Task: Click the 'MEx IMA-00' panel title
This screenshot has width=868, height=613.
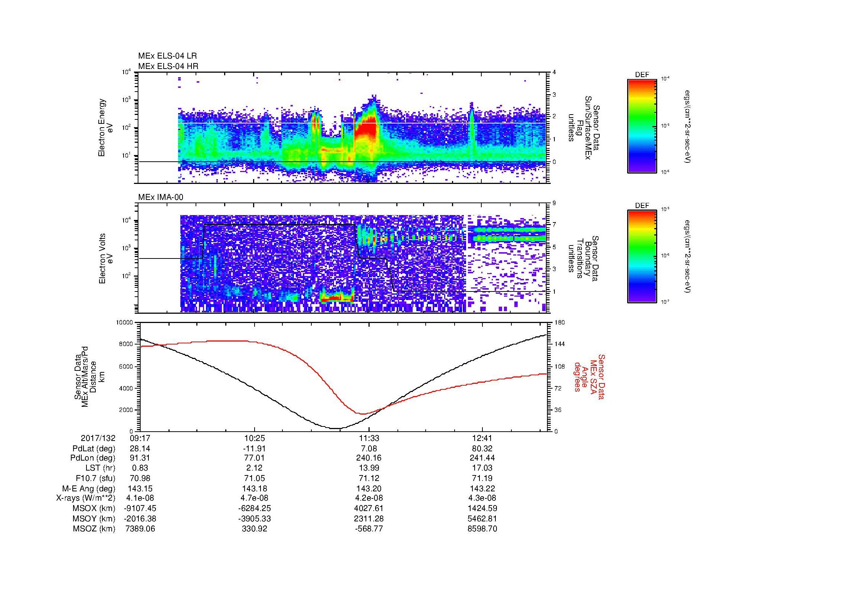Action: pos(161,197)
